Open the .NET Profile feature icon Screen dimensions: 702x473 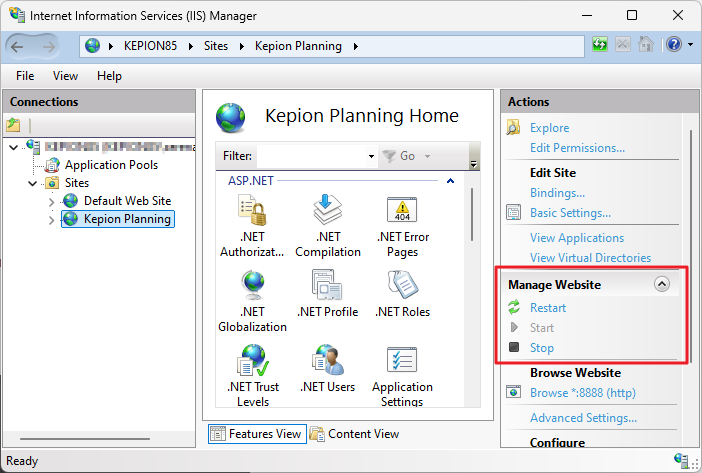coord(327,285)
